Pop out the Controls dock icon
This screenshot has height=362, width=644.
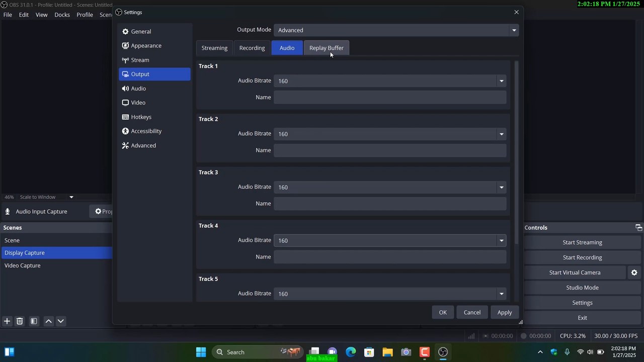[x=638, y=228]
